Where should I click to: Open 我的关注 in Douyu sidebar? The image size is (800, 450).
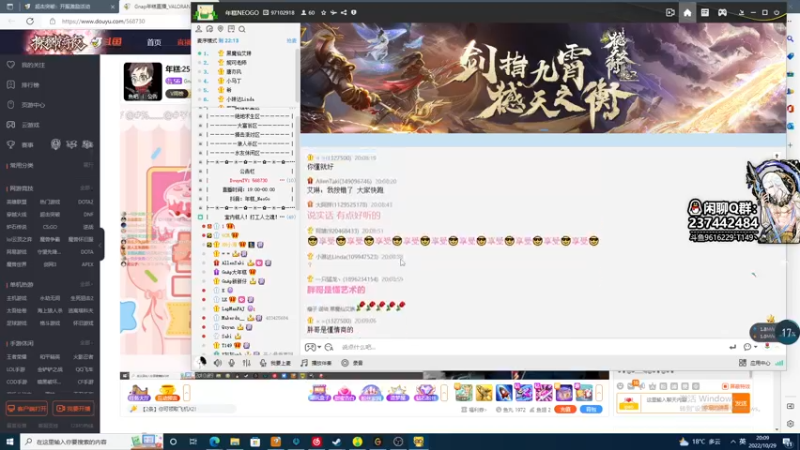tap(33, 65)
